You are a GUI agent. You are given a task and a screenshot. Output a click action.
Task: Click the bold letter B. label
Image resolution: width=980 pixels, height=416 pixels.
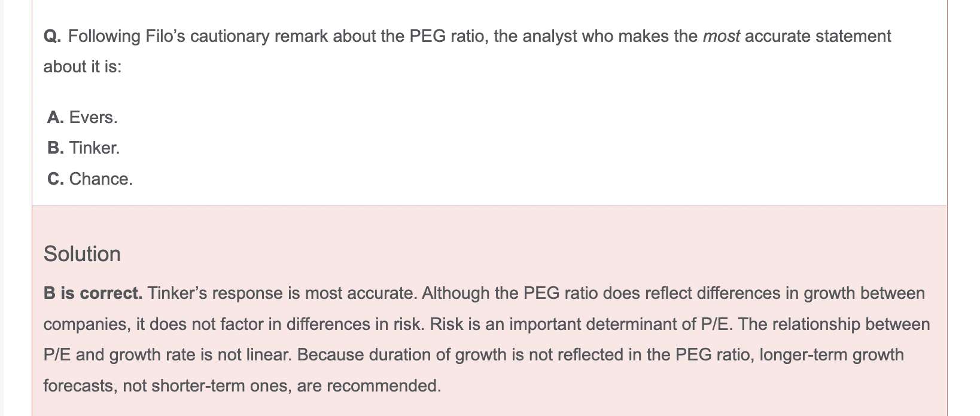click(x=56, y=148)
